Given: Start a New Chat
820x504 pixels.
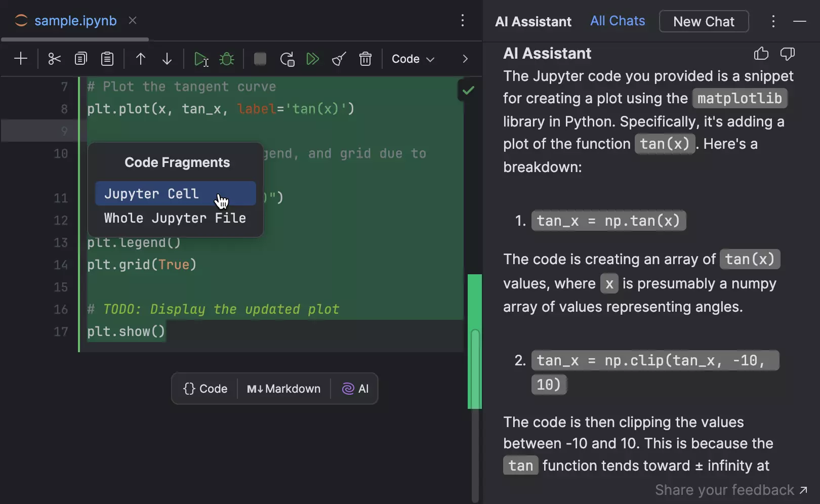Looking at the screenshot, I should pyautogui.click(x=704, y=21).
